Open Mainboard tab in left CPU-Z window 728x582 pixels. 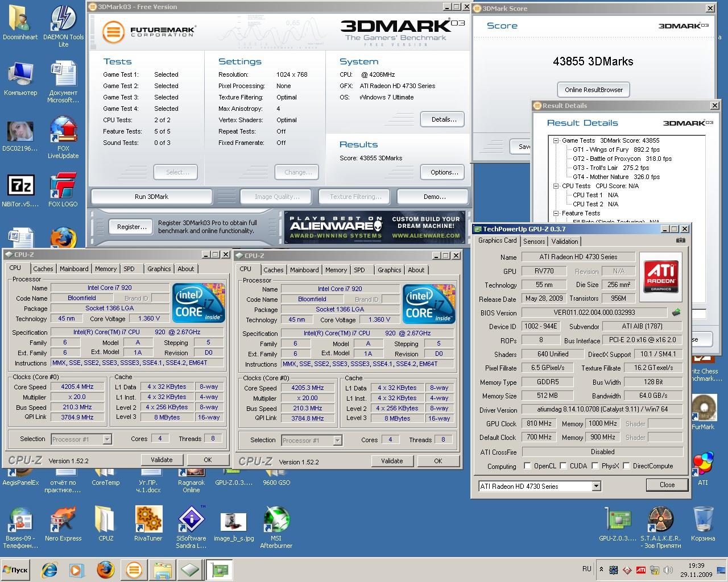(74, 269)
